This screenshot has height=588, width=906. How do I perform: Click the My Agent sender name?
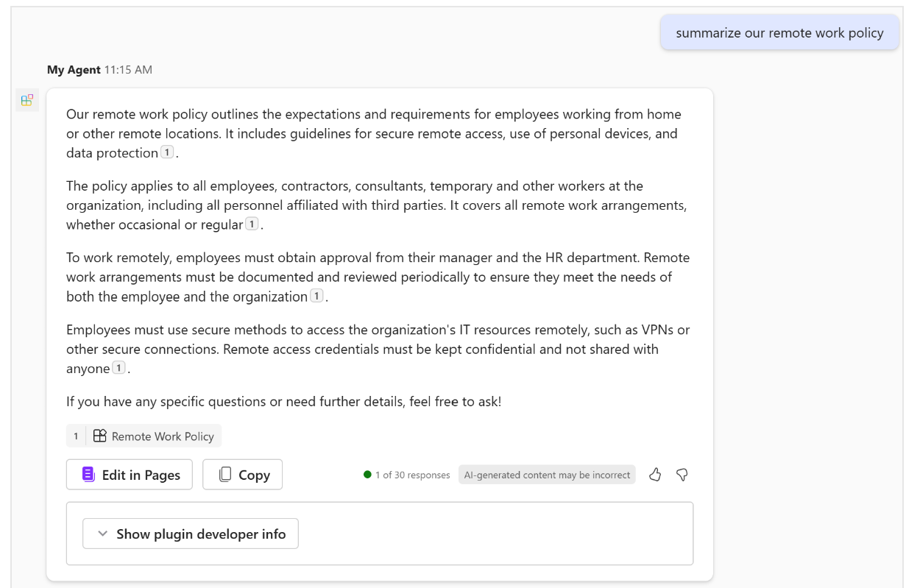74,70
